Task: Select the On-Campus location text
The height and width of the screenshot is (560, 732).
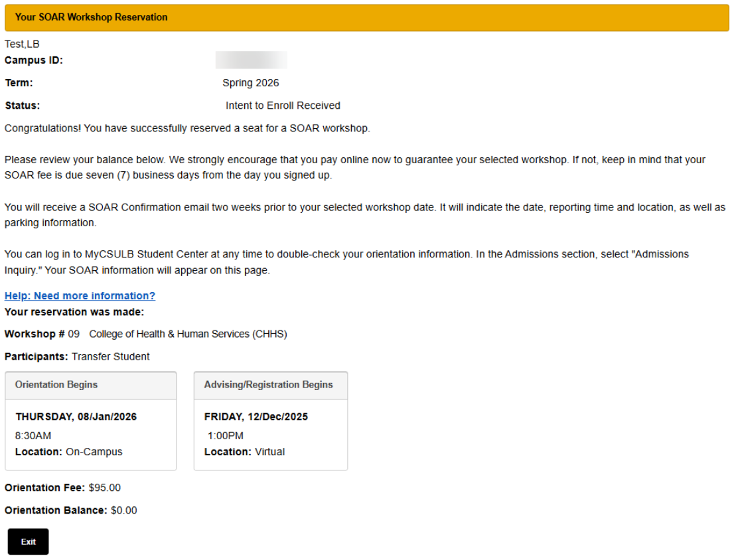Action: (94, 451)
